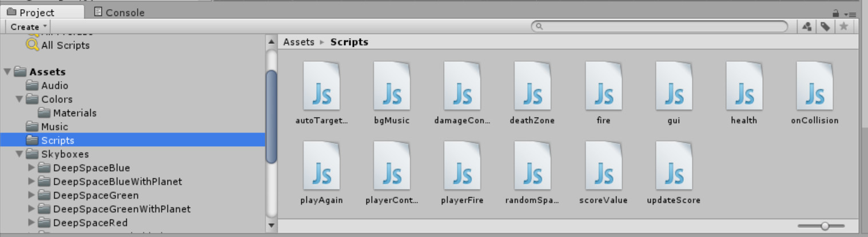Select the Skyboxes folder in the tree
Screen dimensions: 868x237
point(57,154)
